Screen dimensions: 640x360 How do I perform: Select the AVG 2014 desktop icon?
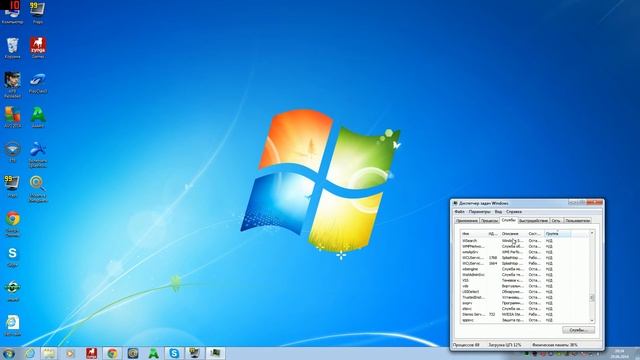click(x=12, y=118)
